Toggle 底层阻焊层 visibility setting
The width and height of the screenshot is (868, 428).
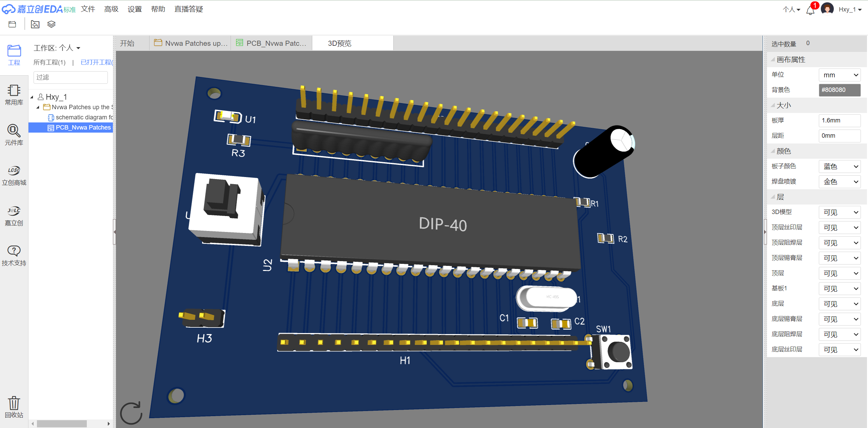click(840, 334)
